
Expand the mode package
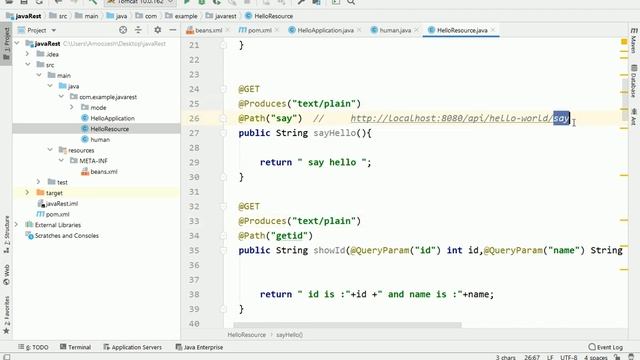coord(72,107)
